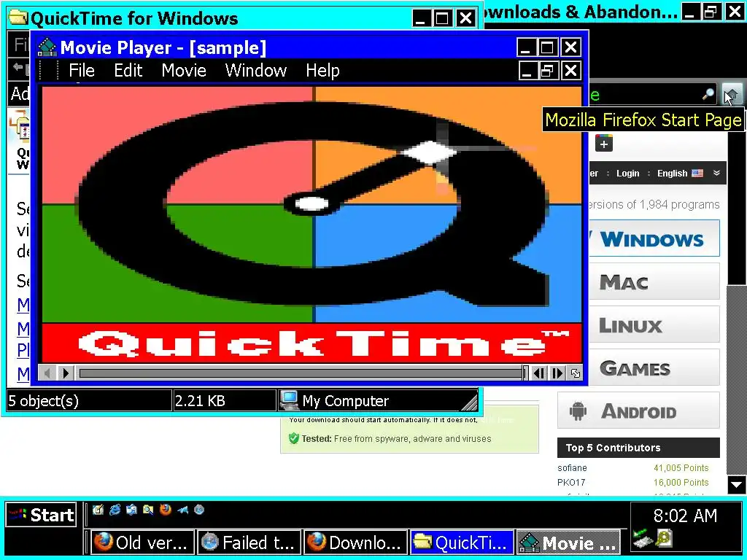Screen dimensions: 747x560
Task: Click the Windows category button
Action: pyautogui.click(x=653, y=238)
